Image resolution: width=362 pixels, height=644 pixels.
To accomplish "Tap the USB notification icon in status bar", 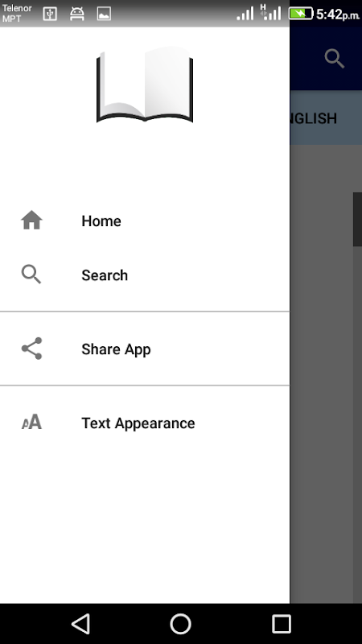I will 50,14.
